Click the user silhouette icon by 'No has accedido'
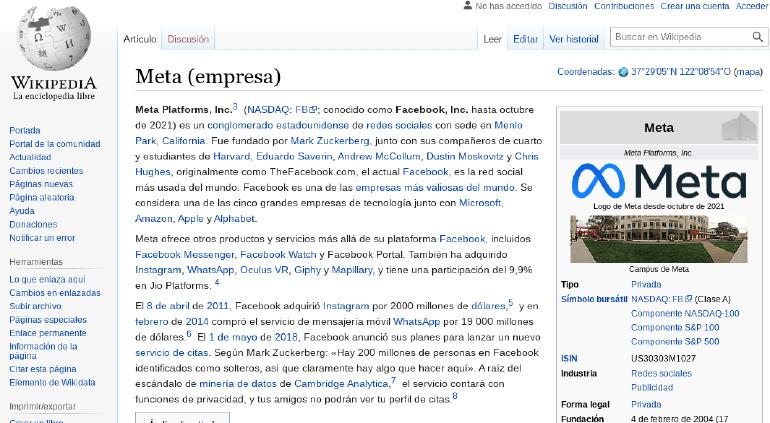770x423 pixels. click(468, 6)
